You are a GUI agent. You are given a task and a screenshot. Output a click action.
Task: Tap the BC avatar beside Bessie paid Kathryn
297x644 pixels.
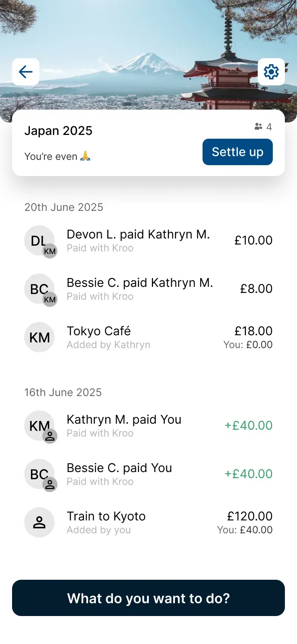[x=40, y=289]
